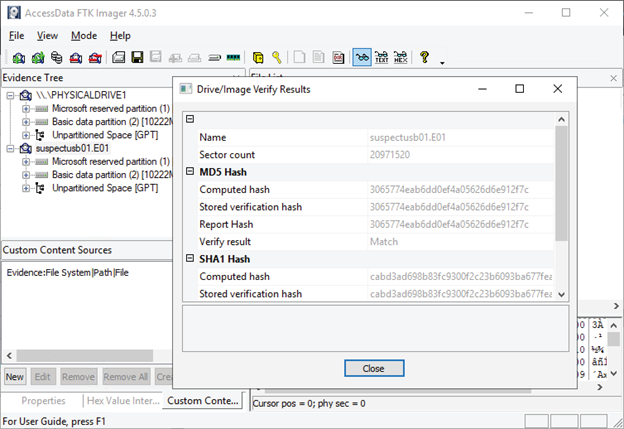Click the Remove Evidence Item toolbar icon
Viewport: 624px width, 429px height.
(76, 58)
